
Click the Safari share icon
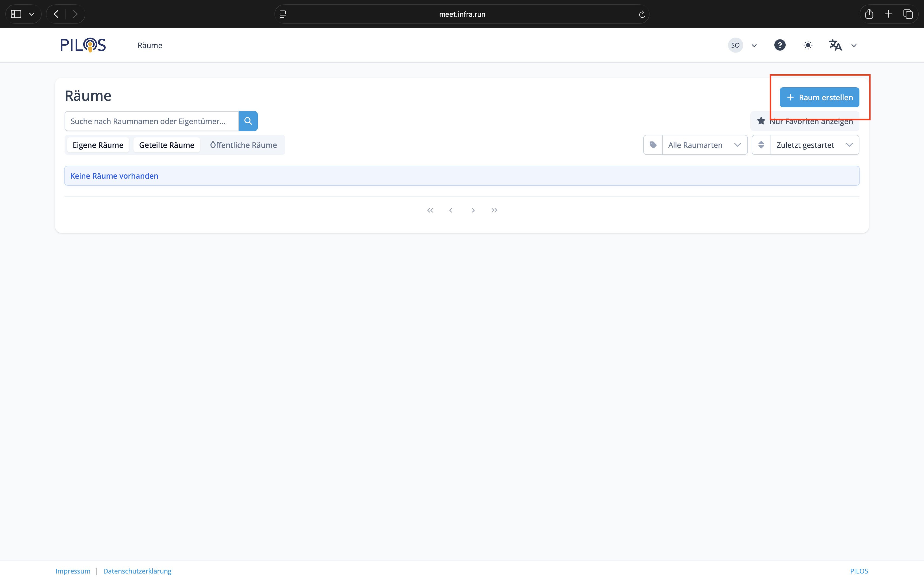[x=869, y=14]
